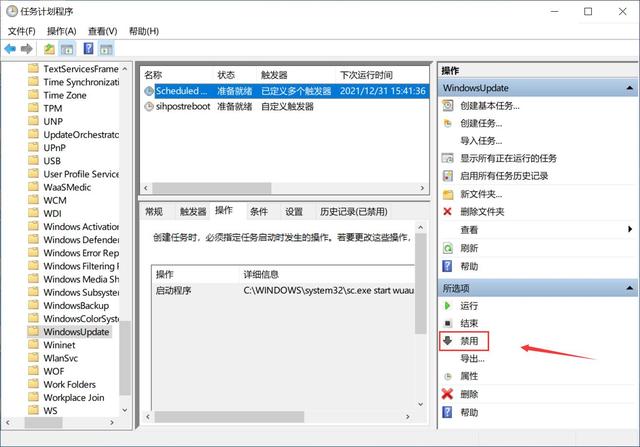Select the Time Zone folder in tree

(x=65, y=96)
